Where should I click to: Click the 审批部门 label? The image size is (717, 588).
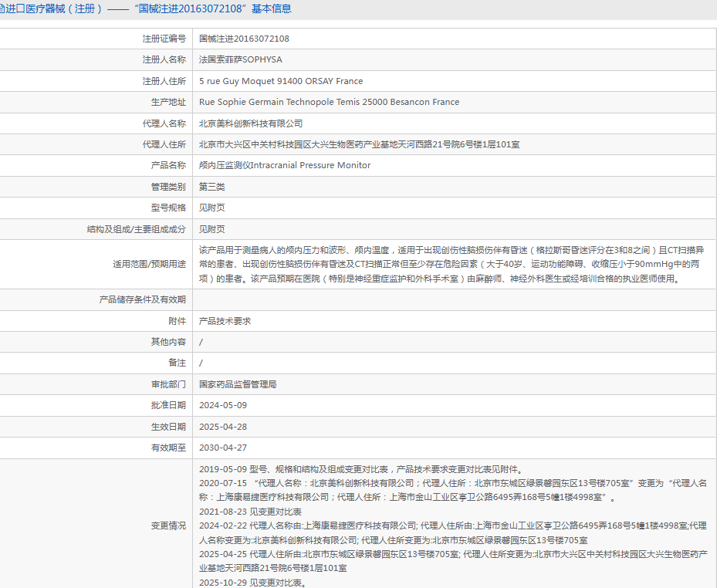pos(168,384)
